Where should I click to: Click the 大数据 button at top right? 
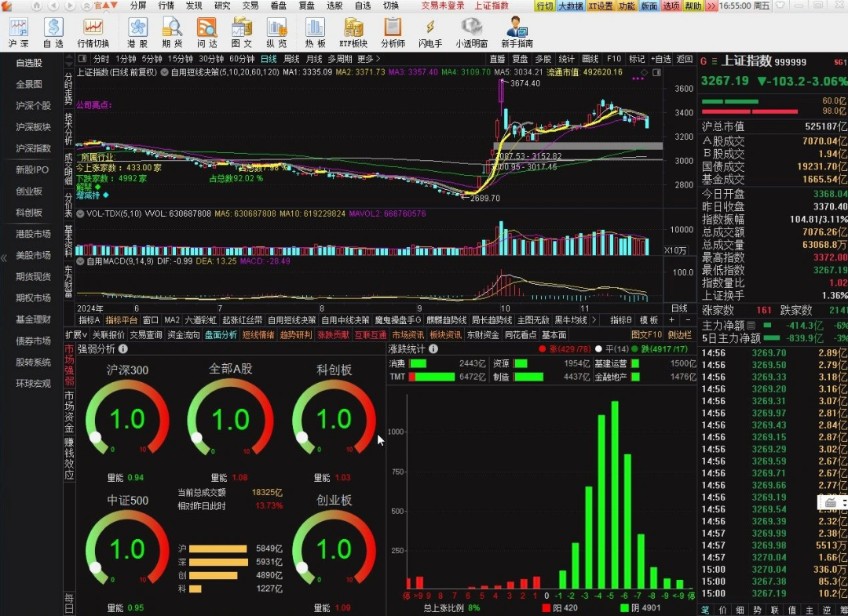pos(571,6)
